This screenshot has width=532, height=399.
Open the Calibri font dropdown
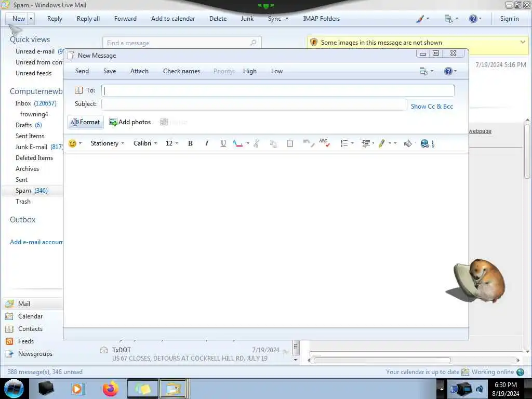click(145, 143)
